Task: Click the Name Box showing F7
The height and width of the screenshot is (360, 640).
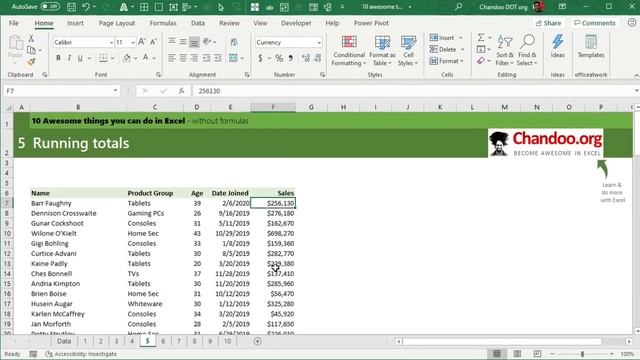Action: click(62, 91)
